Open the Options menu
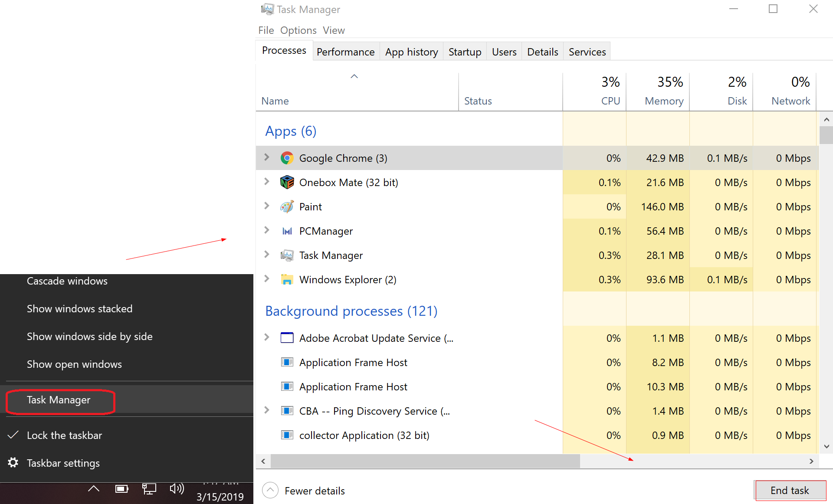This screenshot has width=833, height=504. pos(298,30)
